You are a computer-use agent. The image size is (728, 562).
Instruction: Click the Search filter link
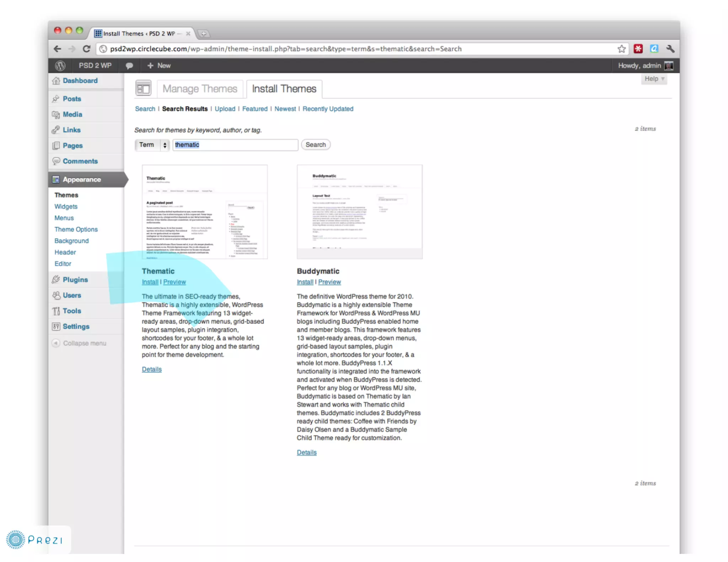[x=145, y=109]
